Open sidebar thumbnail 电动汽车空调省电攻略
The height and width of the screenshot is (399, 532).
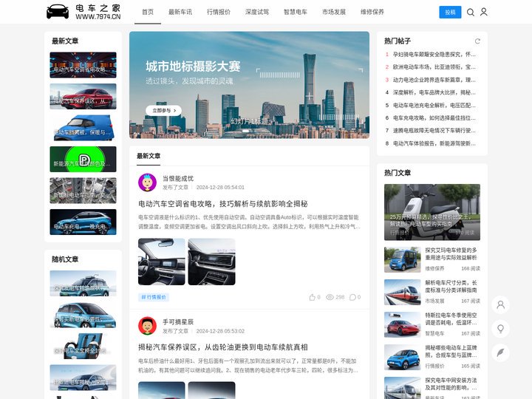tap(83, 65)
